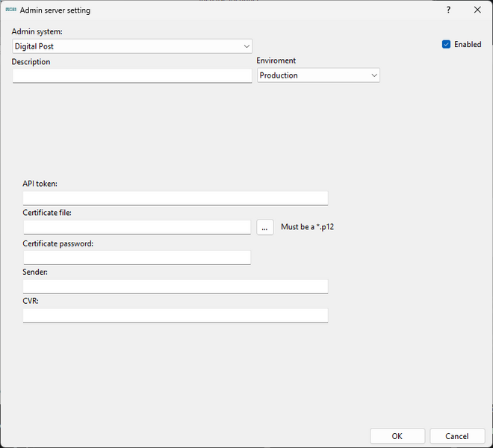The height and width of the screenshot is (448, 493).
Task: Click the application icon in title bar
Action: [11, 10]
